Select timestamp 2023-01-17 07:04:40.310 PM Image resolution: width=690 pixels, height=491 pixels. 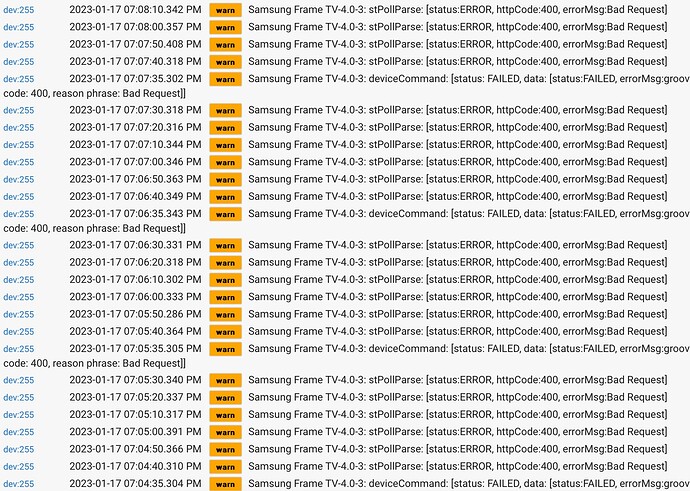tap(136, 466)
